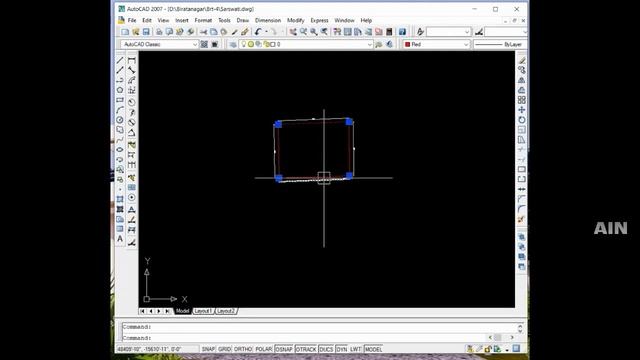
Task: Click the Help question mark icon
Action: click(402, 32)
